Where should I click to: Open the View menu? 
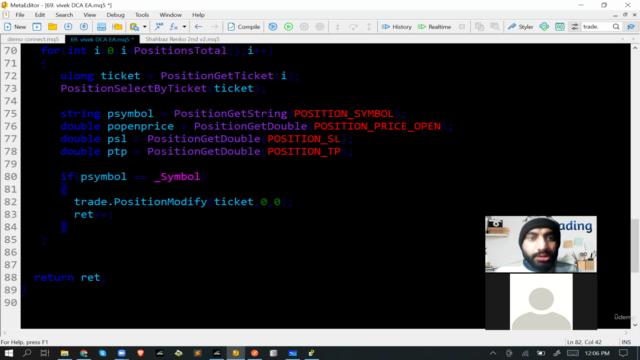tap(89, 15)
